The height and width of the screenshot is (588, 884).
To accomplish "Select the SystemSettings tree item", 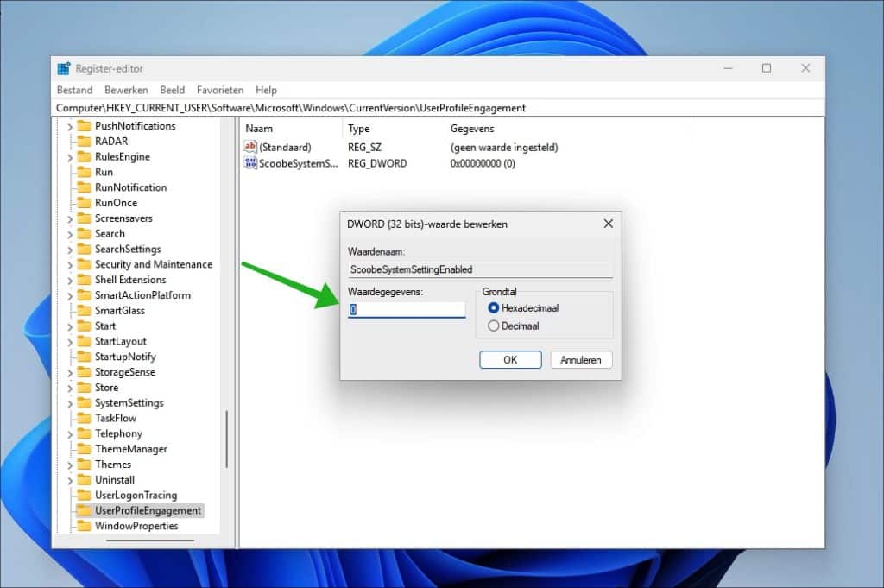I will [x=129, y=403].
